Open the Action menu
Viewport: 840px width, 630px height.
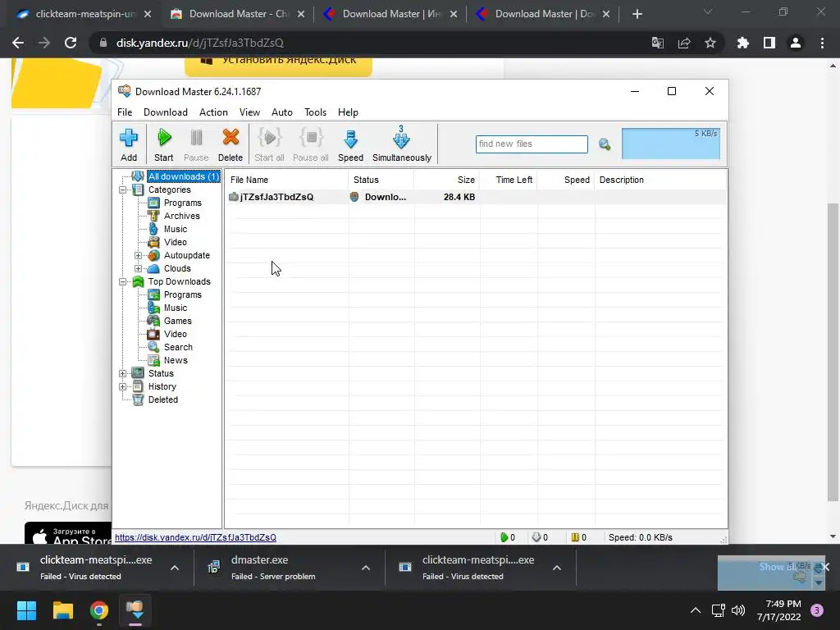tap(213, 112)
